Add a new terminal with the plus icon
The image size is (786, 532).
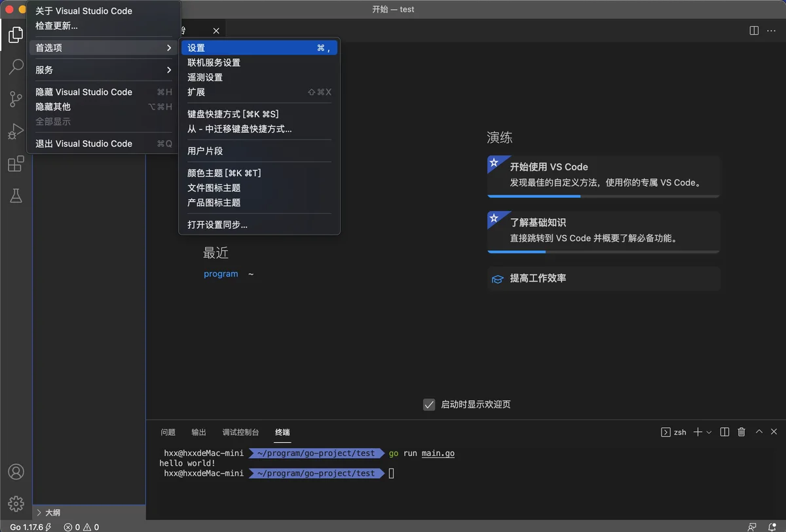click(x=698, y=432)
